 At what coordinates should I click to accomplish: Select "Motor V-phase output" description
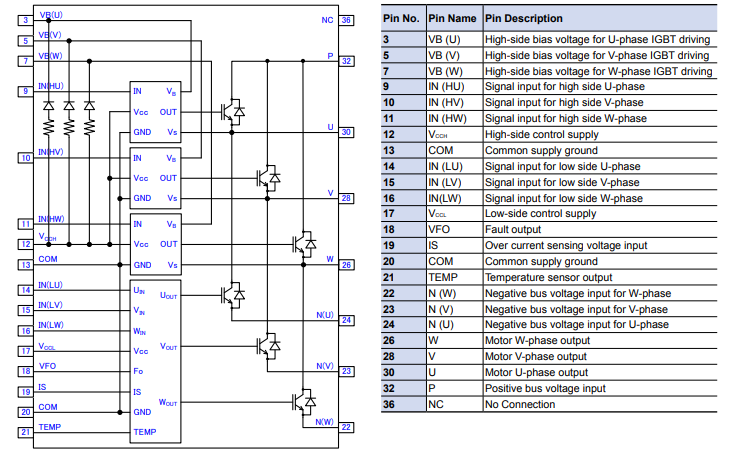(536, 357)
